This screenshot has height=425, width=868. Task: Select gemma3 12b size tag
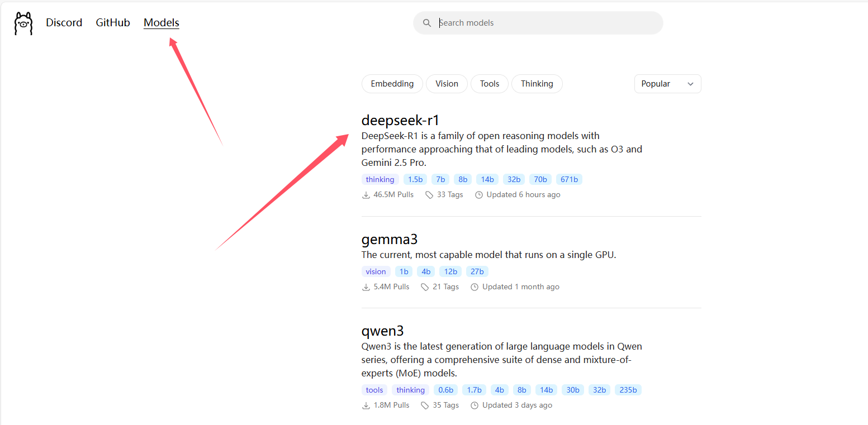tap(450, 271)
